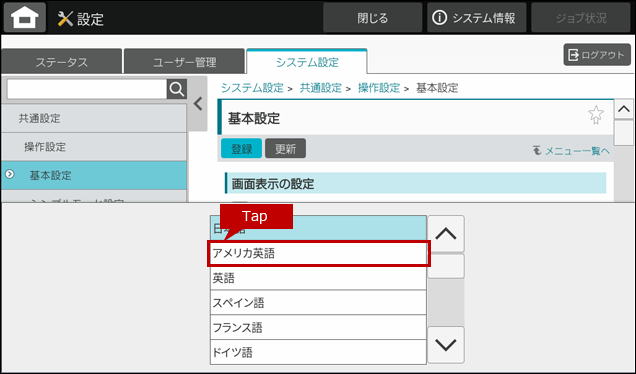Click the search magnifier icon
Viewport: 636px width, 374px height.
177,89
